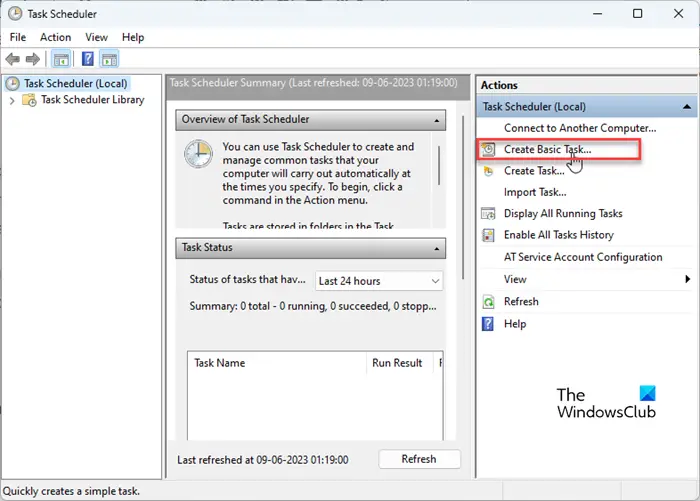Click Enable All Tasks History
Screen dimensions: 700x501
(x=558, y=235)
